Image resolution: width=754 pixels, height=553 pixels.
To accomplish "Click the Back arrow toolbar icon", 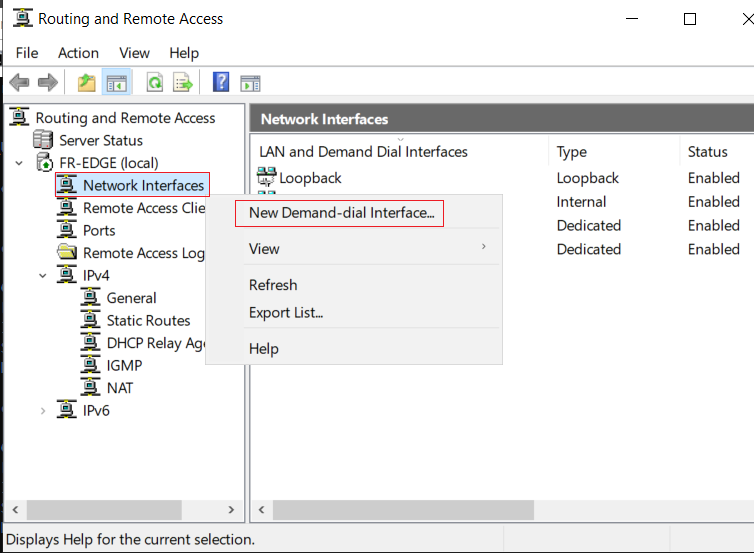I will 20,83.
